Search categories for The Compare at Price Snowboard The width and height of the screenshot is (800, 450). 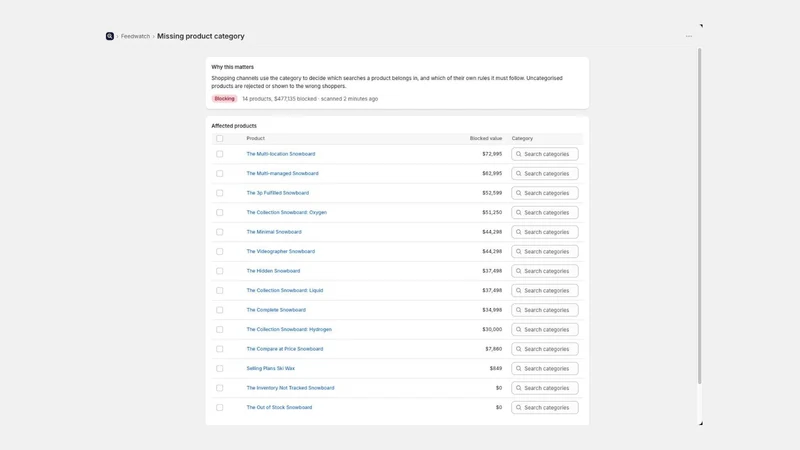coord(544,349)
